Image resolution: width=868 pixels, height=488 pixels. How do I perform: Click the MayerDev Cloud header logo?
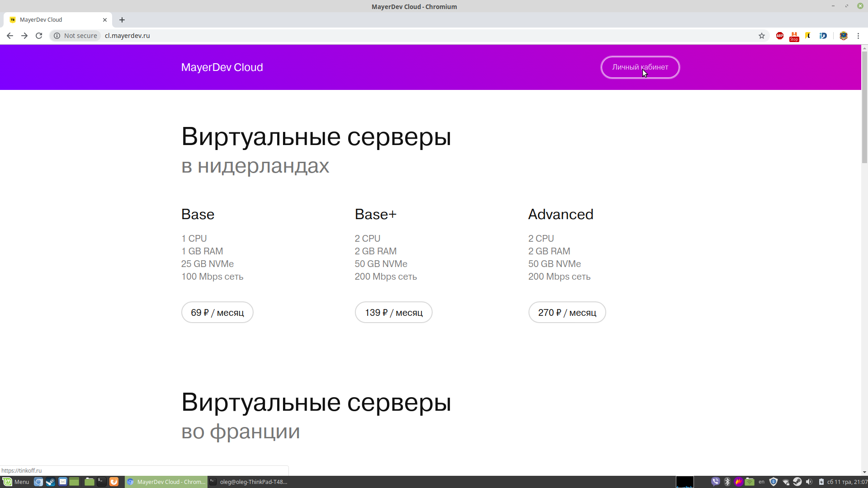(222, 67)
